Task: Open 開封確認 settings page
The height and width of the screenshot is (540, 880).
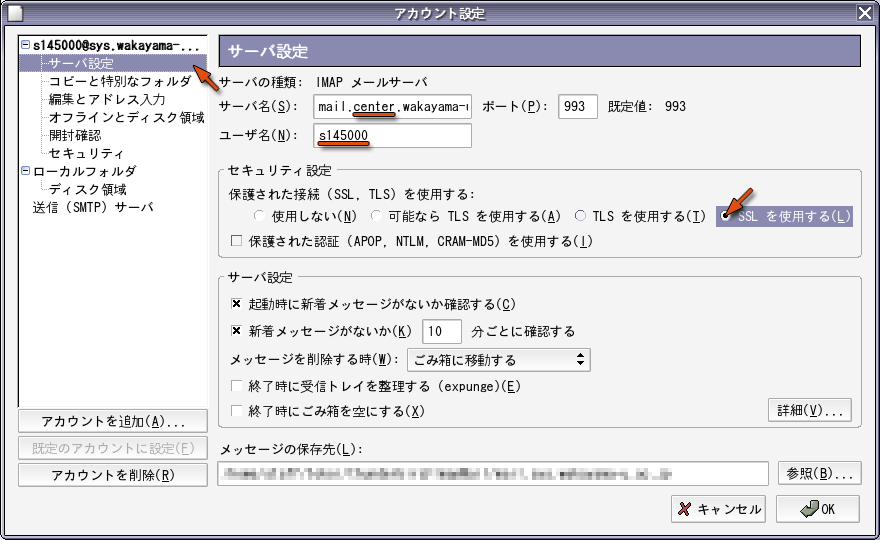Action: tap(75, 135)
